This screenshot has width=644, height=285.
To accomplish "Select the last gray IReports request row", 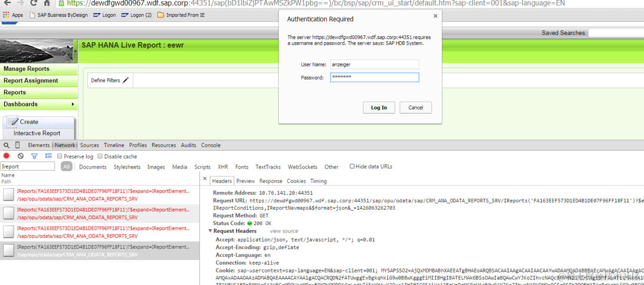I will pyautogui.click(x=100, y=251).
